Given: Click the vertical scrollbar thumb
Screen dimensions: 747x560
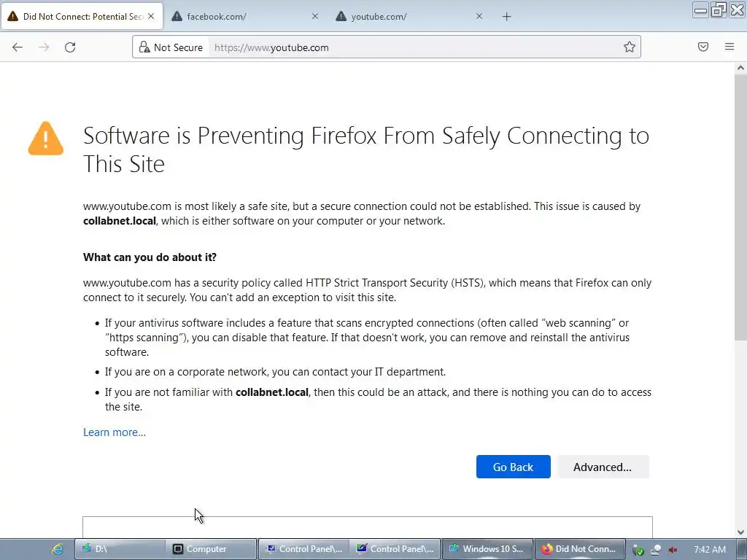Looking at the screenshot, I should click(740, 207).
